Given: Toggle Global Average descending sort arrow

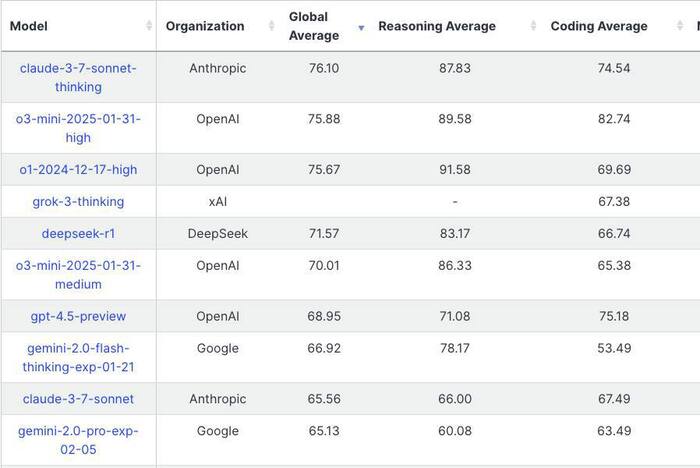Looking at the screenshot, I should (361, 27).
